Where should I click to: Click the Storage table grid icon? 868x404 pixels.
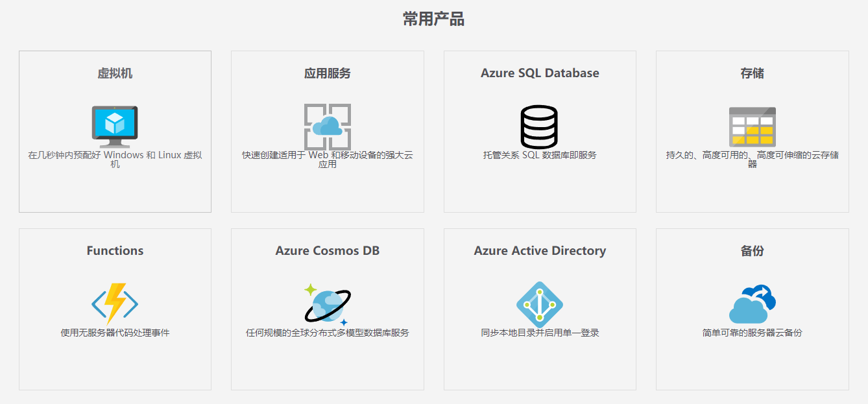[753, 126]
